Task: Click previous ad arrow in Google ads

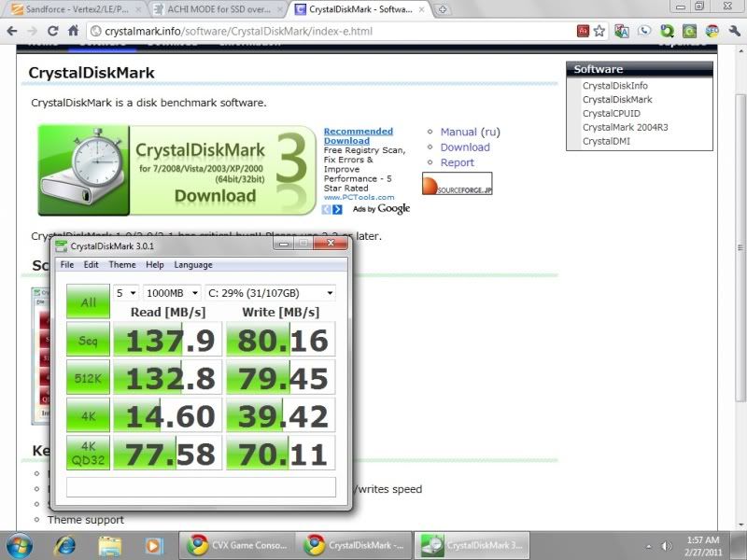Action: coord(326,209)
